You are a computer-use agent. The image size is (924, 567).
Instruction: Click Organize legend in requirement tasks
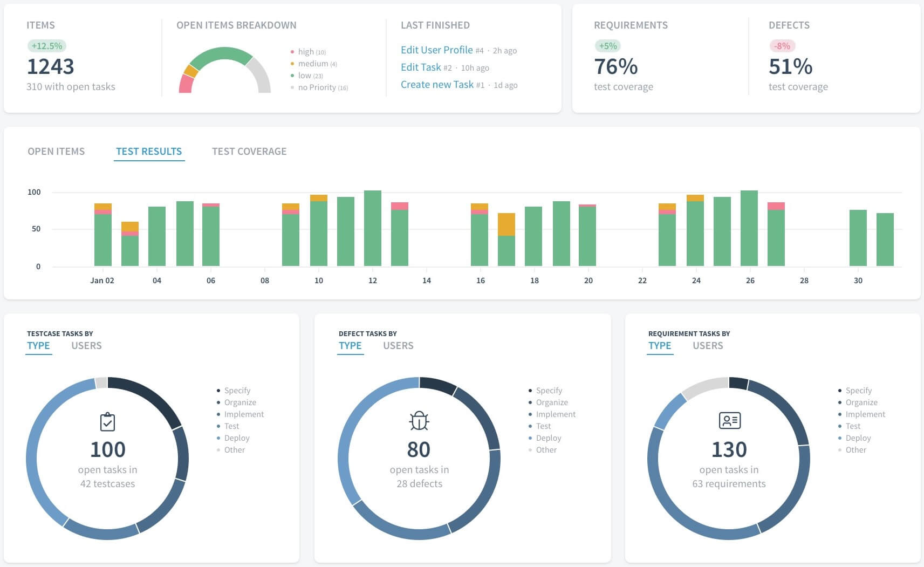coord(858,402)
